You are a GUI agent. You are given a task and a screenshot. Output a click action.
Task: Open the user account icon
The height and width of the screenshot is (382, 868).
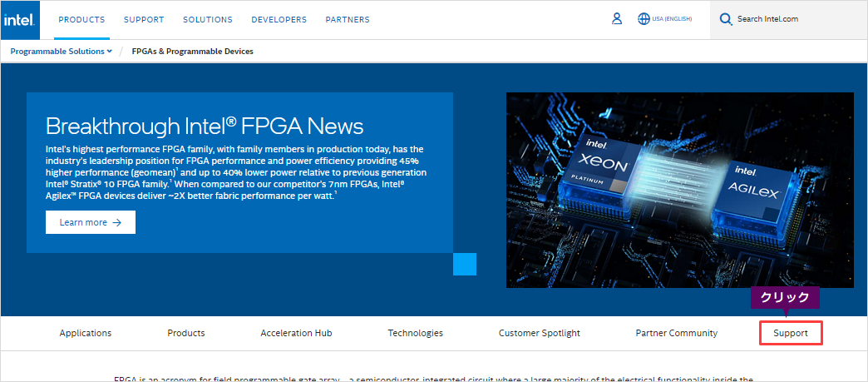click(617, 19)
